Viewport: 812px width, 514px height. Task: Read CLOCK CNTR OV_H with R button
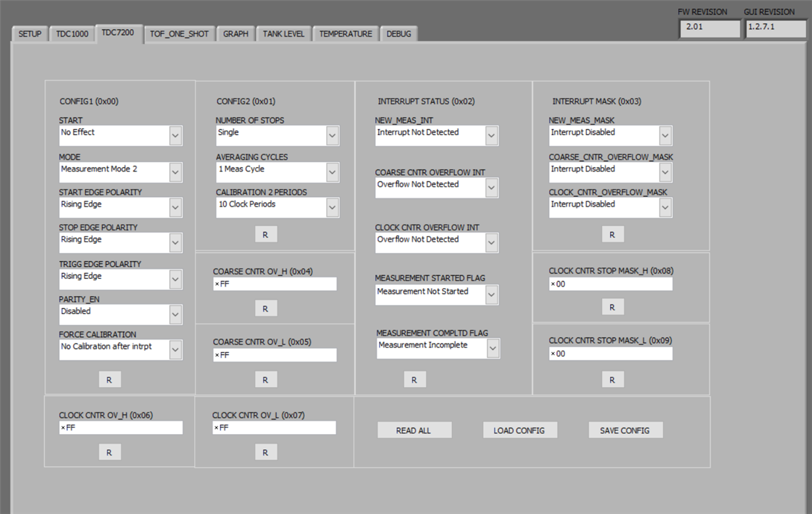tap(110, 452)
